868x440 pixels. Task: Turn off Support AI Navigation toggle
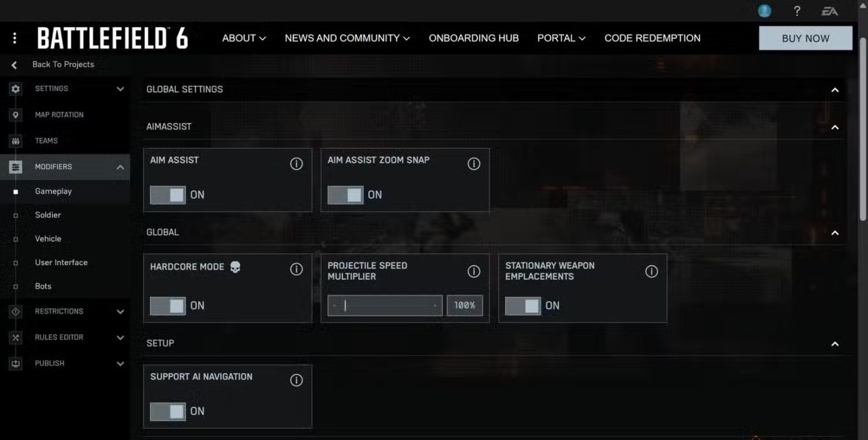coord(168,411)
